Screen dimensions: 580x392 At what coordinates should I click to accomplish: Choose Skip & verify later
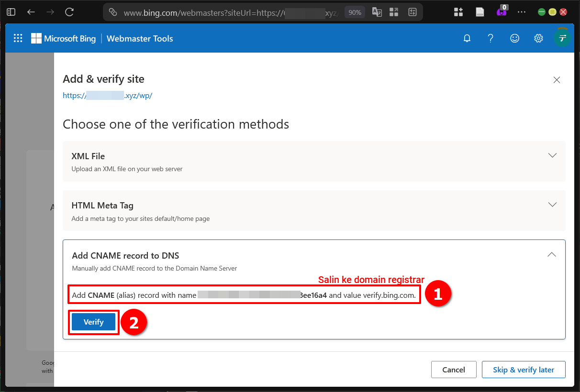524,369
